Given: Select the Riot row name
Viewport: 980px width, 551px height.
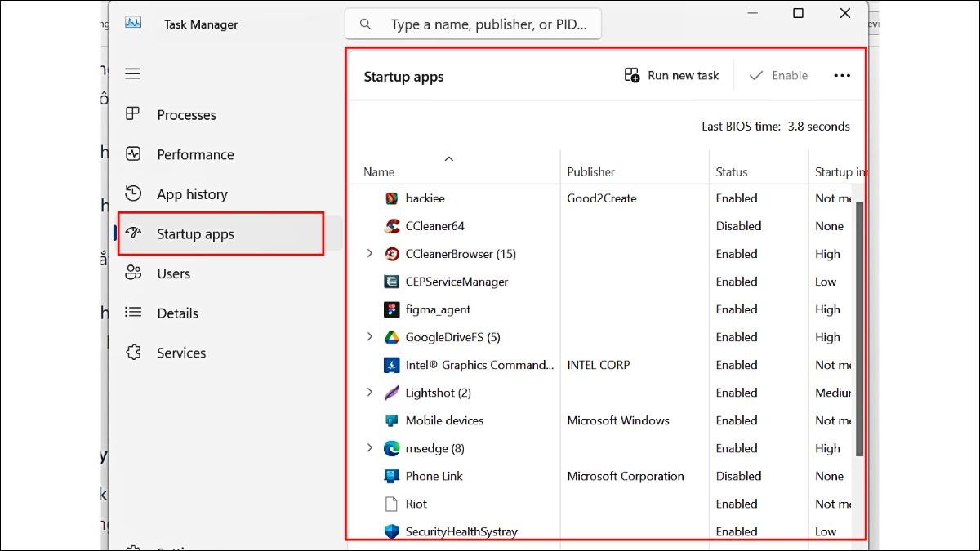Looking at the screenshot, I should pyautogui.click(x=416, y=503).
